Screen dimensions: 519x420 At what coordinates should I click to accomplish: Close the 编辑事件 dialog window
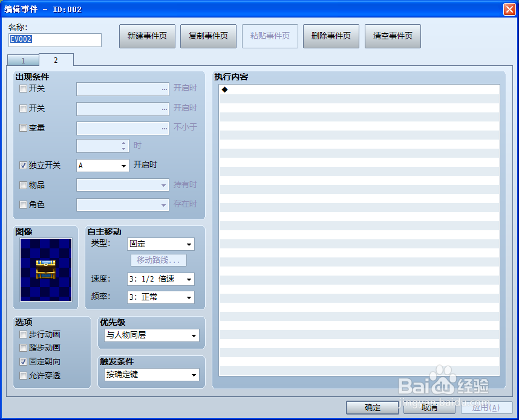509,9
